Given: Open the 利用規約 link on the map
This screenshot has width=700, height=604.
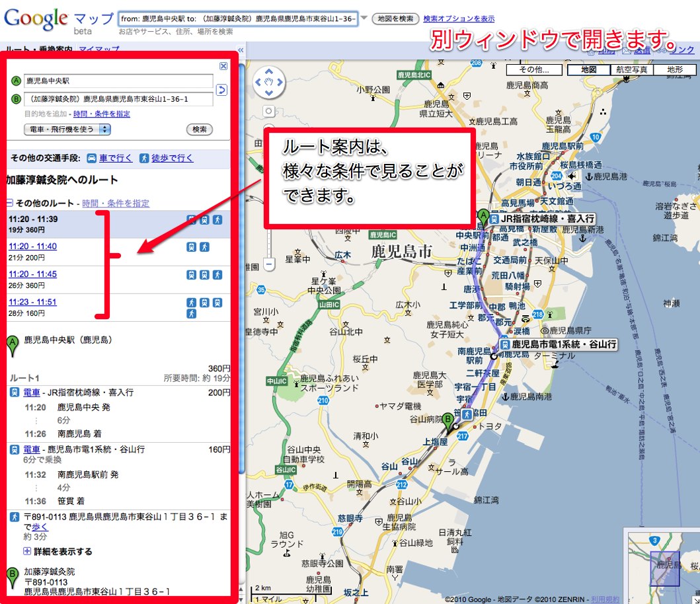Looking at the screenshot, I should point(605,599).
